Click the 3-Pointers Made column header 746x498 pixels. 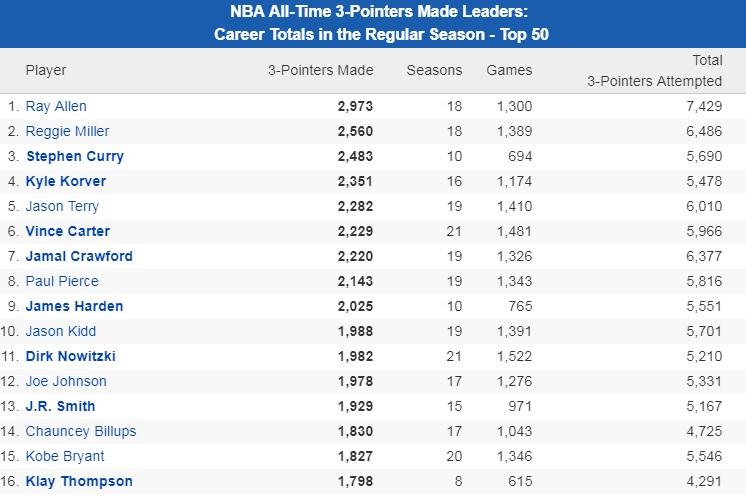[x=320, y=70]
